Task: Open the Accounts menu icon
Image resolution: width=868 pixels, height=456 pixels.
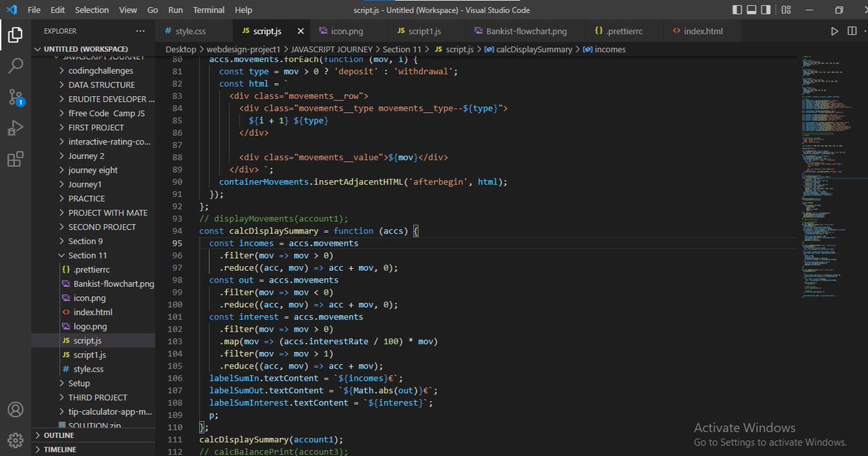Action: [x=15, y=409]
